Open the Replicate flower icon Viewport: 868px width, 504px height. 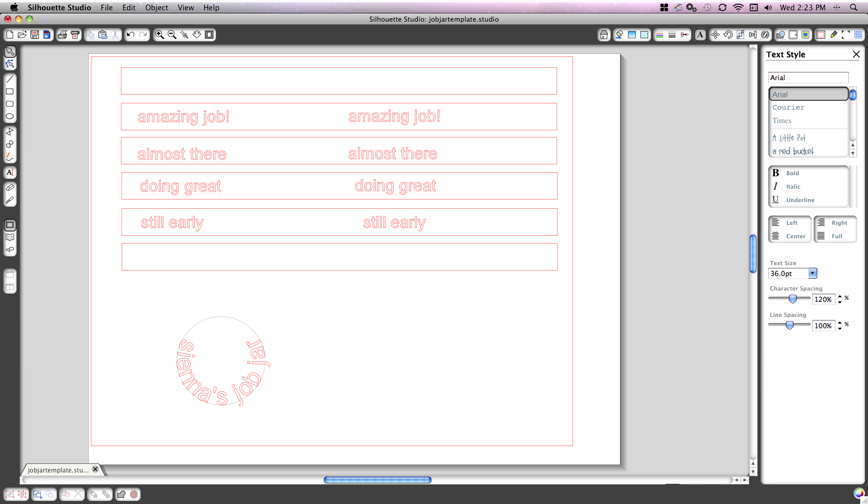(x=765, y=35)
